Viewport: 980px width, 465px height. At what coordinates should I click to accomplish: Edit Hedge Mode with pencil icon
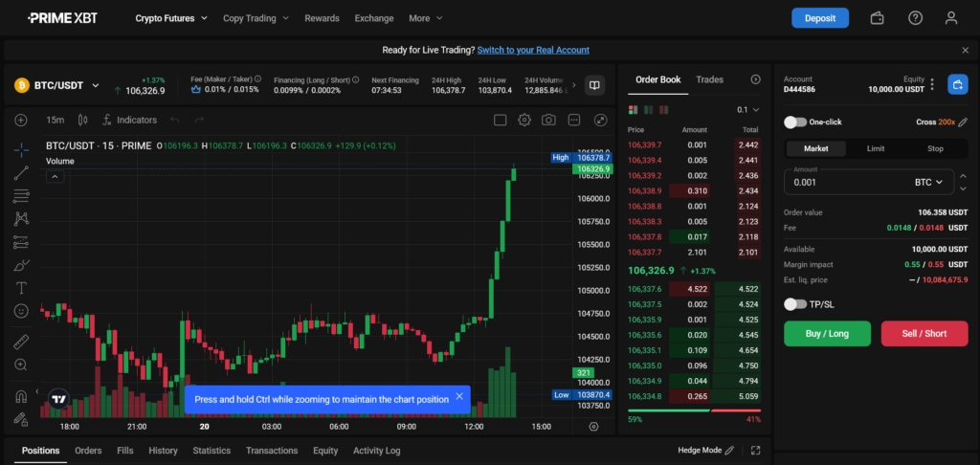728,450
